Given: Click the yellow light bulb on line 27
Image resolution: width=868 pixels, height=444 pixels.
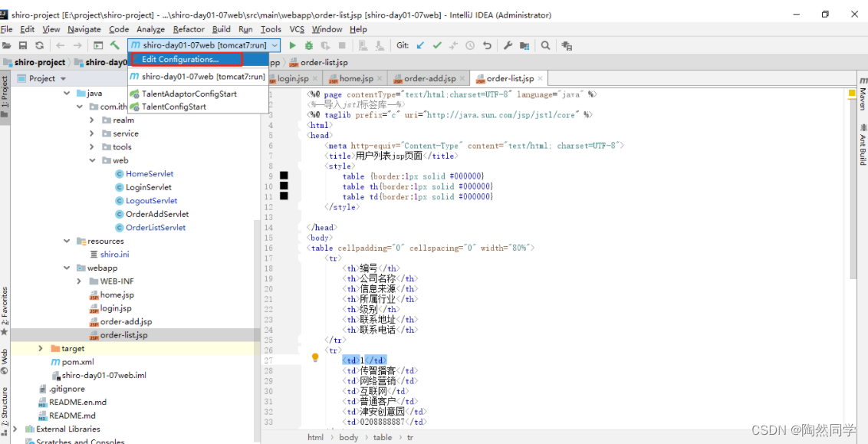Looking at the screenshot, I should 316,357.
